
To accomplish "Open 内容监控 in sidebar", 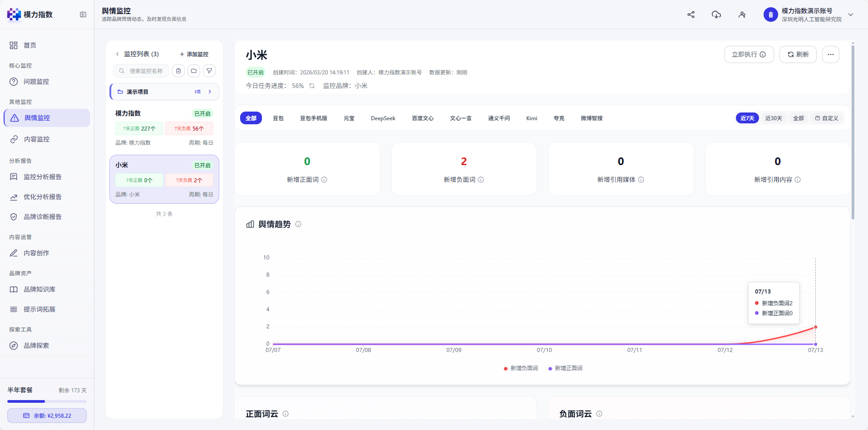I will 47,139.
